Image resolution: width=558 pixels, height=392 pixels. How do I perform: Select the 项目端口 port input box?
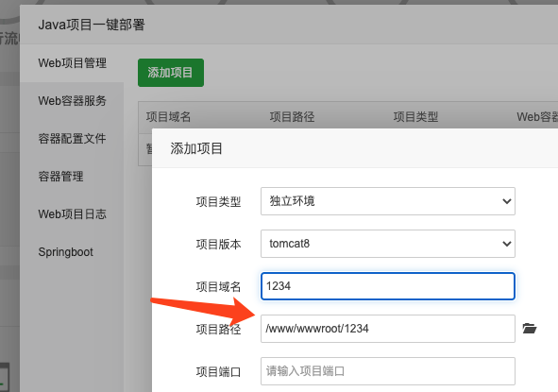[x=388, y=371]
